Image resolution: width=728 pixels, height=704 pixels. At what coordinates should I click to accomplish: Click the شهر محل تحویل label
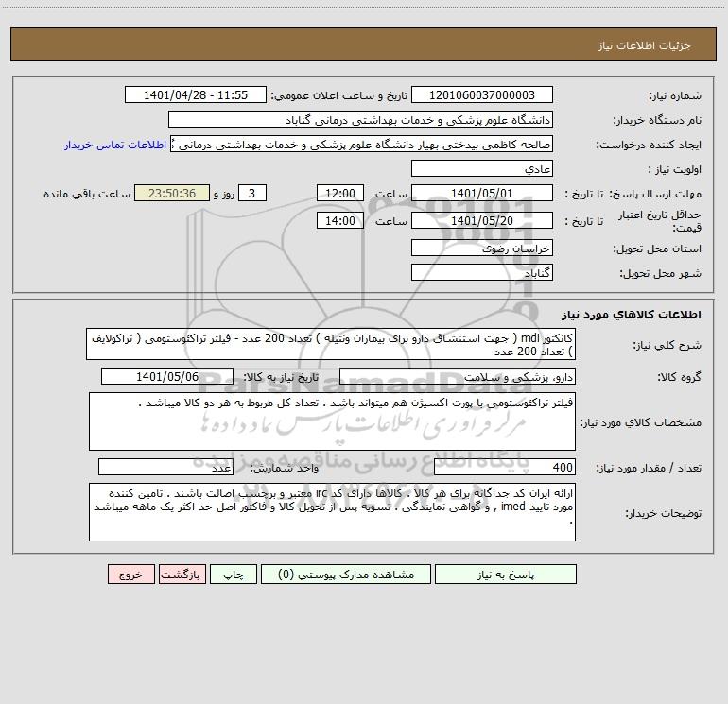[x=660, y=273]
